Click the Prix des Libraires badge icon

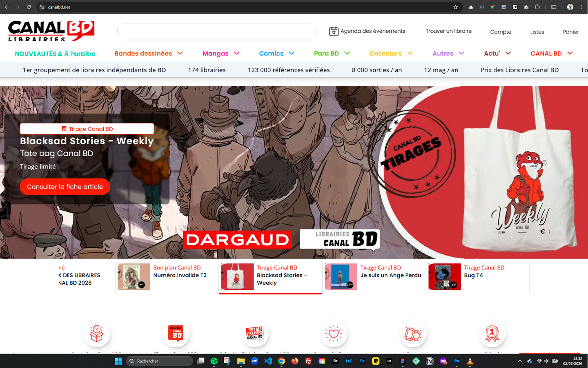tap(254, 334)
